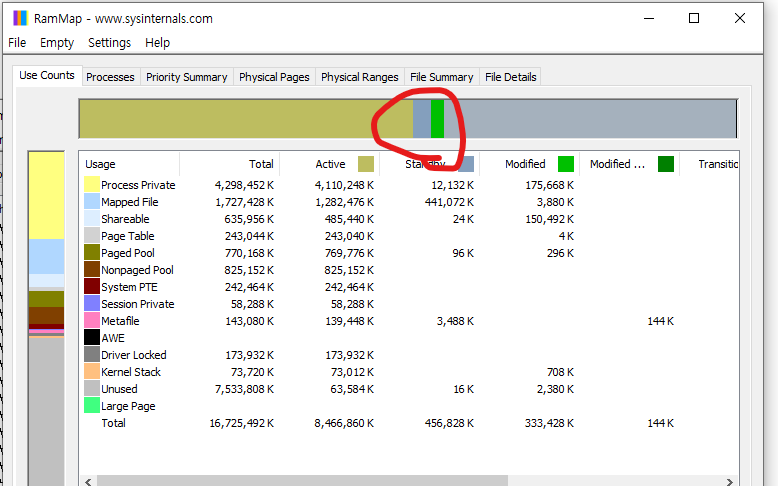The image size is (778, 486).
Task: Maximize the RamMap window
Action: coord(694,18)
